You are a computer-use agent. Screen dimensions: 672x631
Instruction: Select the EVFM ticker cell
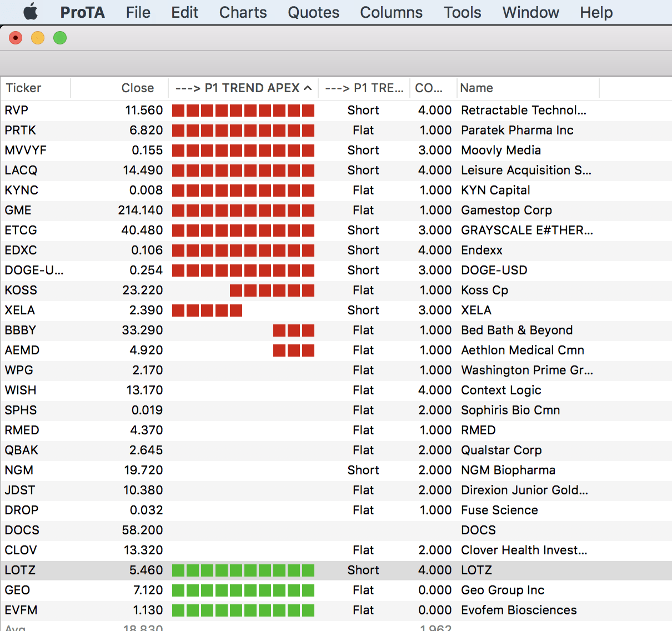21,610
